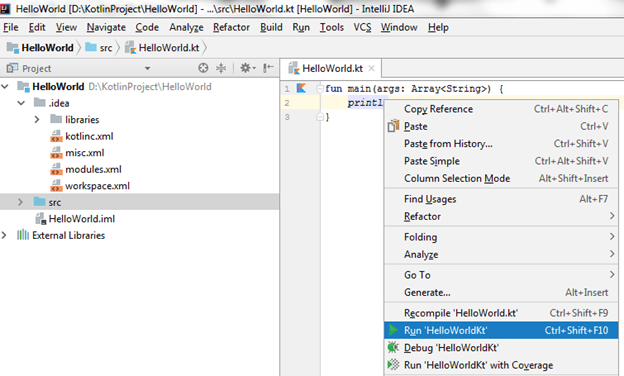Collapse the .idea folder node
Viewport: 624px width, 376px height.
click(x=21, y=103)
